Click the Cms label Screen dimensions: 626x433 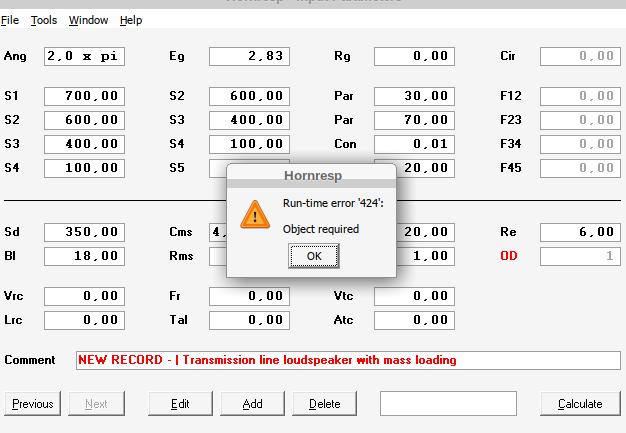coord(181,232)
